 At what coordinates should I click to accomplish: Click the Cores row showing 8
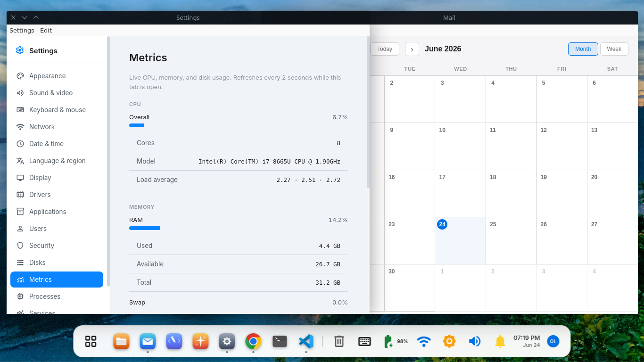[239, 143]
